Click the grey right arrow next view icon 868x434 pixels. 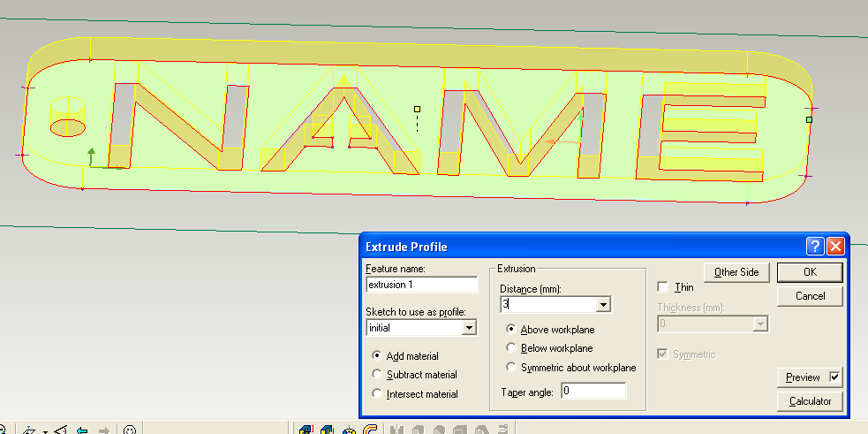(103, 430)
